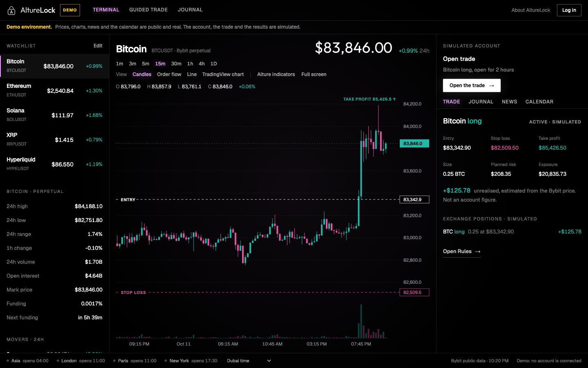The image size is (588, 368).
Task: Show the News tab
Action: pyautogui.click(x=510, y=102)
